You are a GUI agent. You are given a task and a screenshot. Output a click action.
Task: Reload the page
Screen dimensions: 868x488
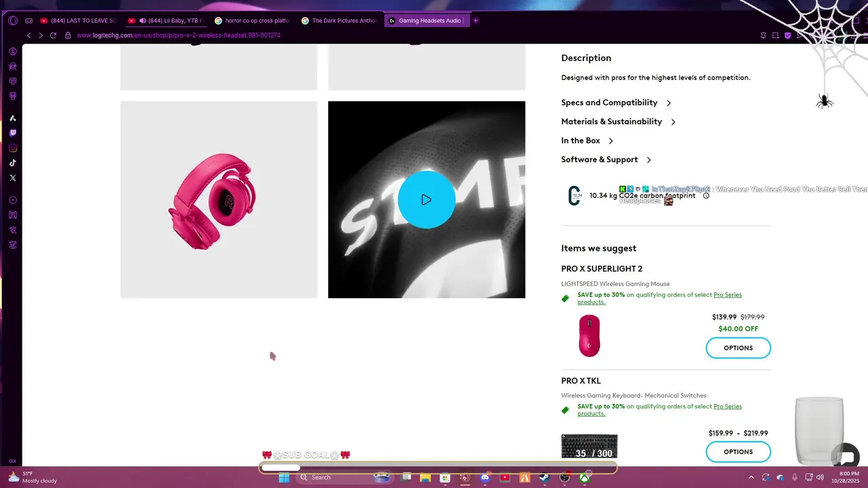(53, 35)
